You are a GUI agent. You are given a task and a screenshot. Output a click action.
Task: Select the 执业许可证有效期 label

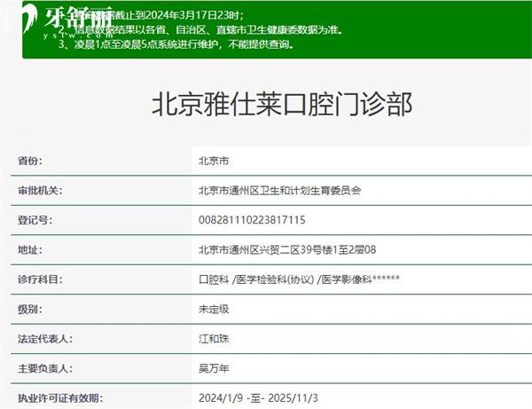pos(60,397)
